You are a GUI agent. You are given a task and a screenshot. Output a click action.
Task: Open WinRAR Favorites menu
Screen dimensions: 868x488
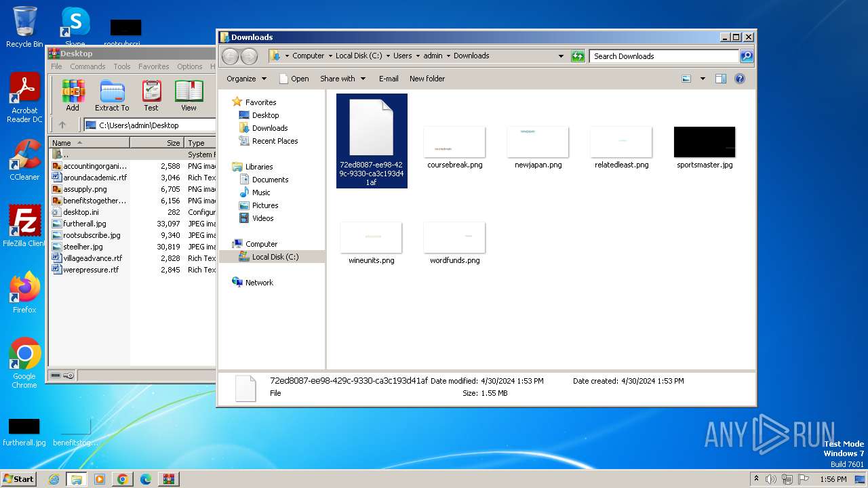click(x=154, y=66)
